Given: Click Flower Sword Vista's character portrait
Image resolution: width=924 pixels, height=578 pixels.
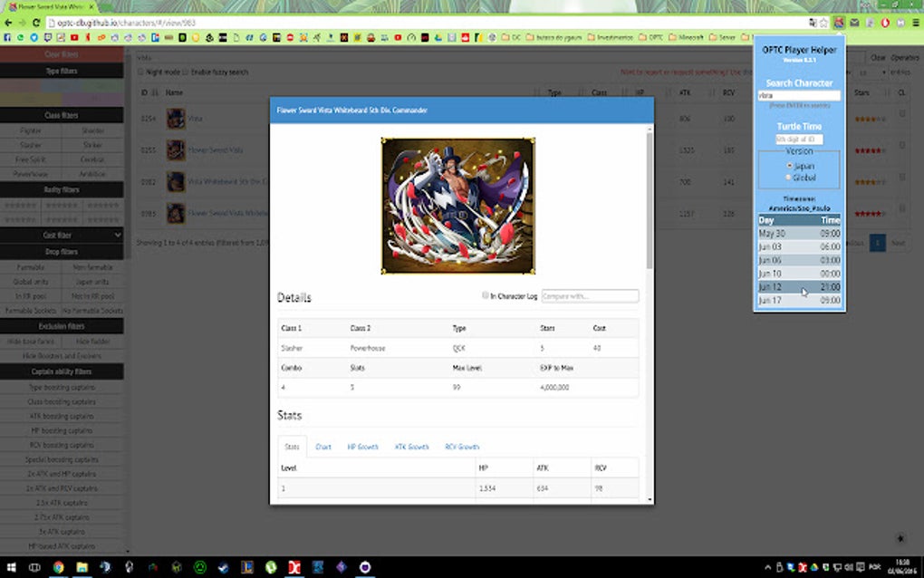Looking at the screenshot, I should 175,149.
